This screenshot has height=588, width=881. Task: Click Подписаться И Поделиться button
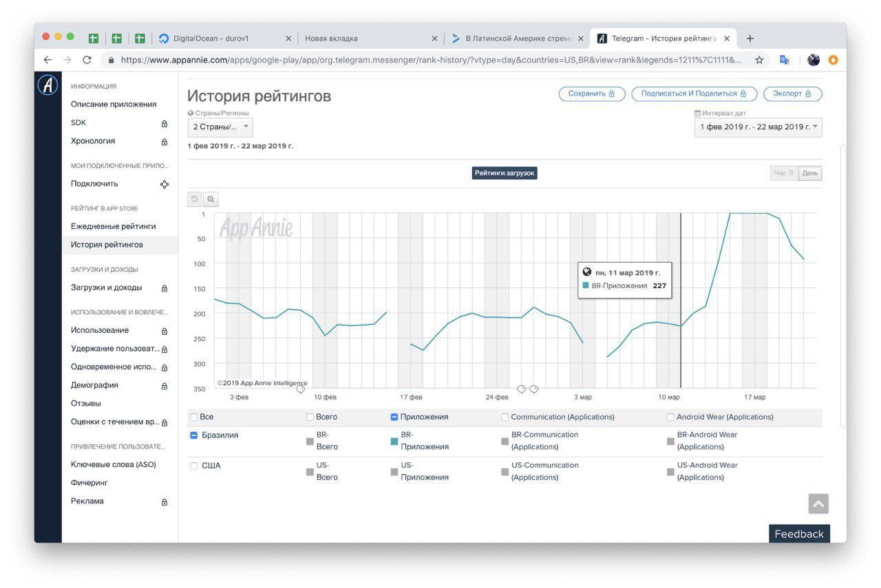pos(694,94)
